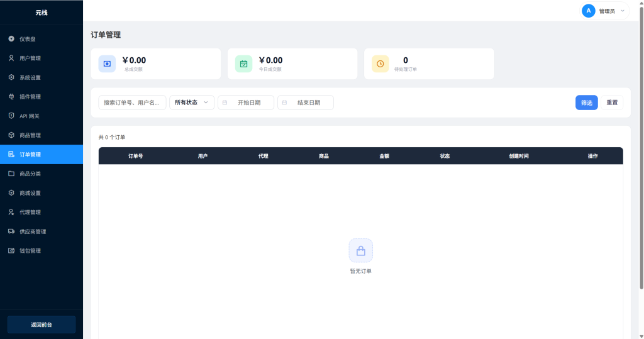Viewport: 644px width, 339px height.
Task: Click the 待处理订单 label
Action: point(406,69)
